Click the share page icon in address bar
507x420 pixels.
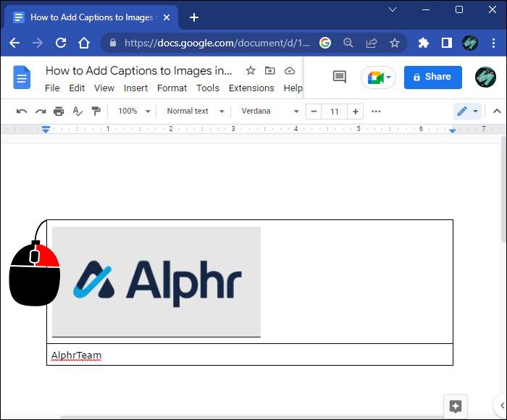click(x=372, y=43)
